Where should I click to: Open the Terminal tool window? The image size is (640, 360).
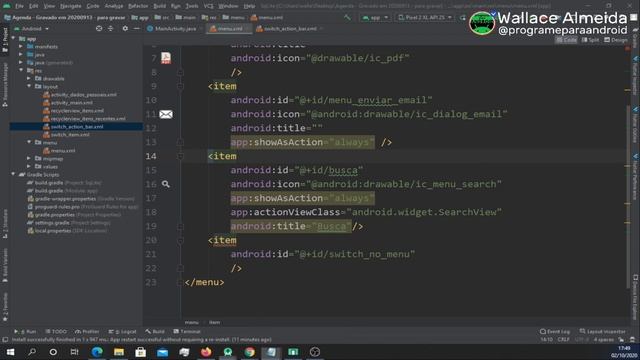[187, 331]
